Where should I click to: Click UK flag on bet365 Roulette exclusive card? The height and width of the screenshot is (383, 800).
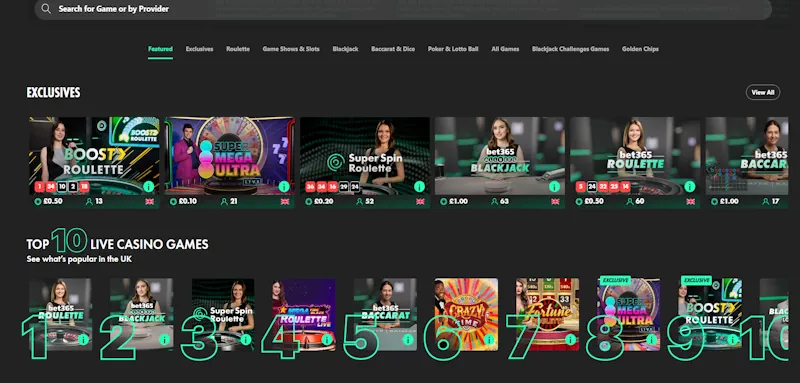point(691,201)
